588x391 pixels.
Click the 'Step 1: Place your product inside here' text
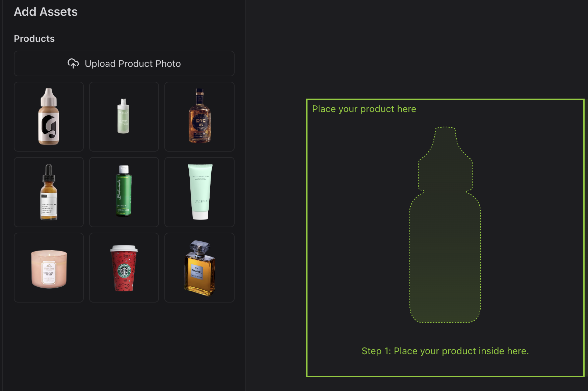[445, 351]
